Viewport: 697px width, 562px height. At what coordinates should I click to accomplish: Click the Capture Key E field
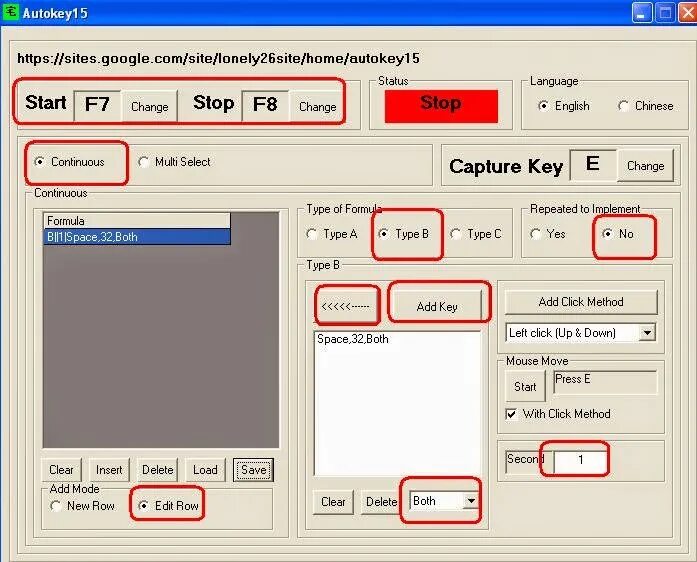coord(593,165)
